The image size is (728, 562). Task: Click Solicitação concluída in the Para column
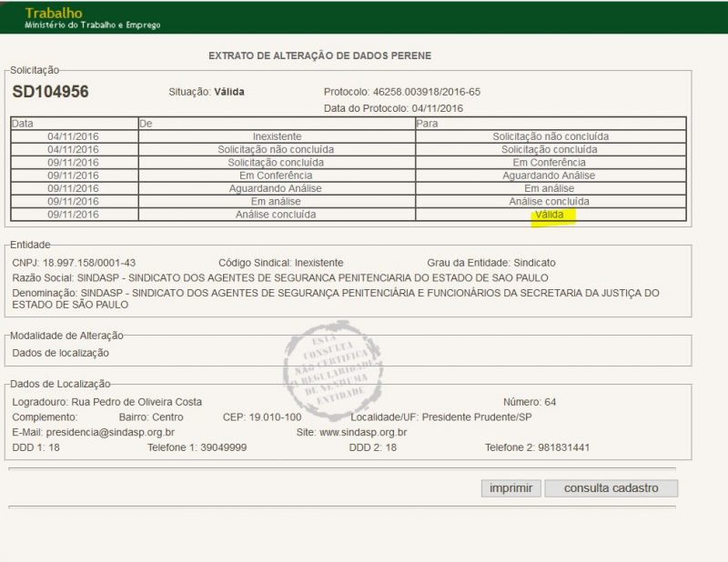(x=550, y=149)
